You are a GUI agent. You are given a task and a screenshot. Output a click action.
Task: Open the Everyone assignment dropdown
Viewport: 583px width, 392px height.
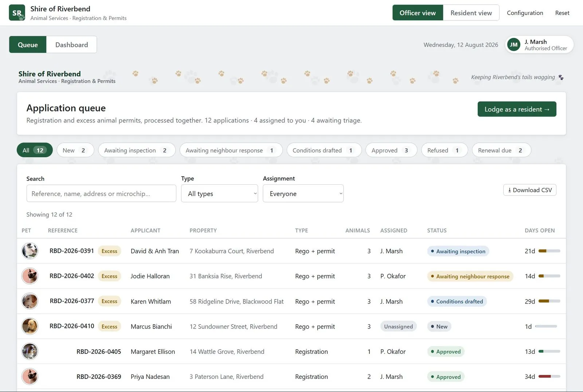click(303, 193)
